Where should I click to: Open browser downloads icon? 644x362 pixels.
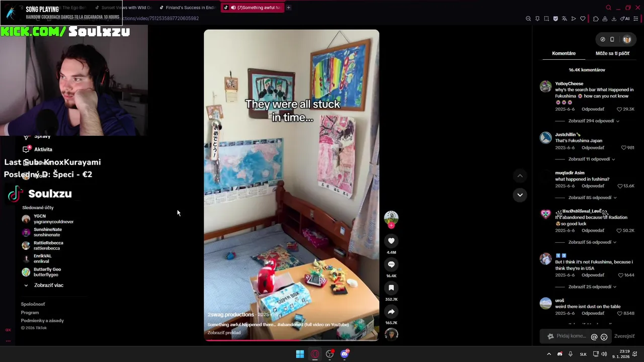point(614,19)
